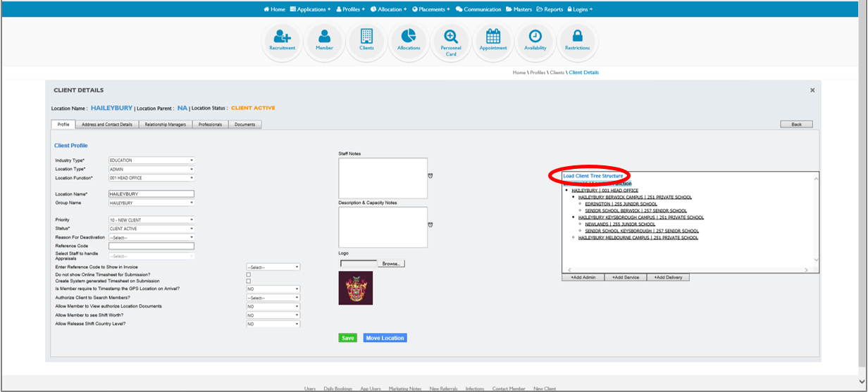Open the Profiles menu
Screen dimensions: 868x392
coord(350,9)
